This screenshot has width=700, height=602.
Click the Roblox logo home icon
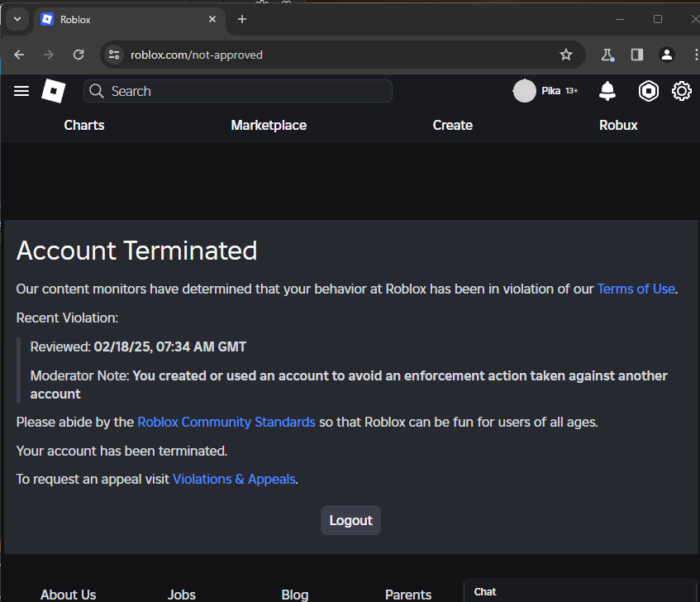[54, 91]
